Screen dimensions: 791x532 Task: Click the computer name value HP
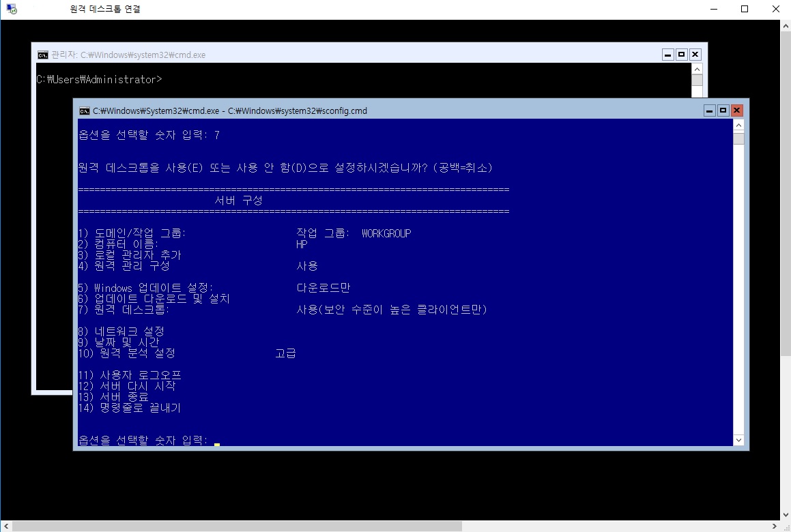302,245
